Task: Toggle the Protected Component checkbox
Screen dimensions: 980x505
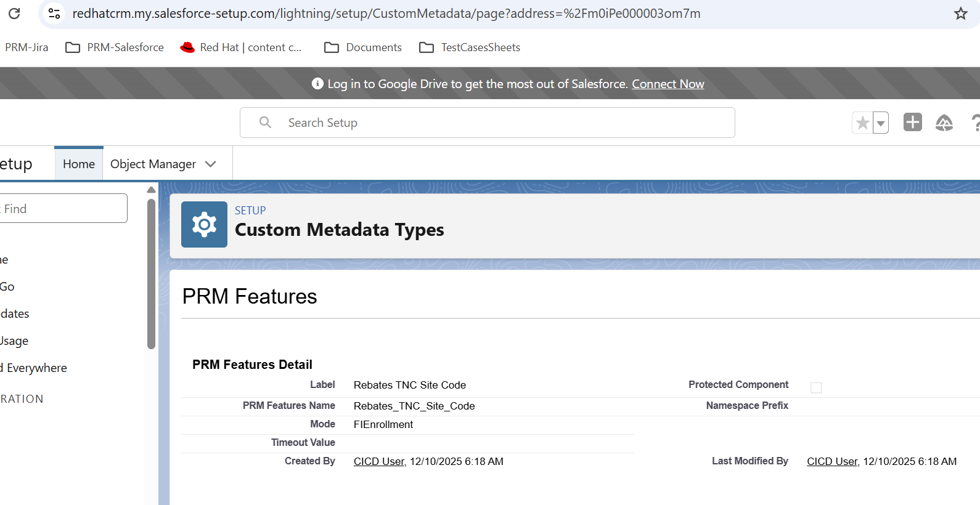Action: pyautogui.click(x=816, y=387)
